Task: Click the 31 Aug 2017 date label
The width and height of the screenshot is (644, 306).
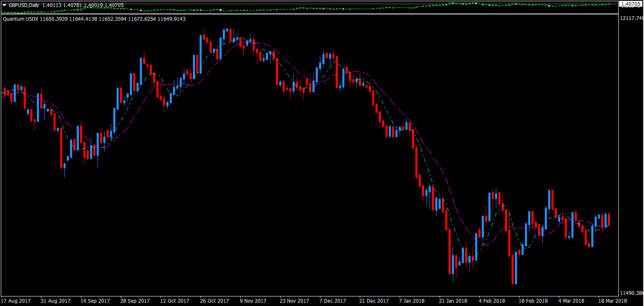Action: point(56,301)
